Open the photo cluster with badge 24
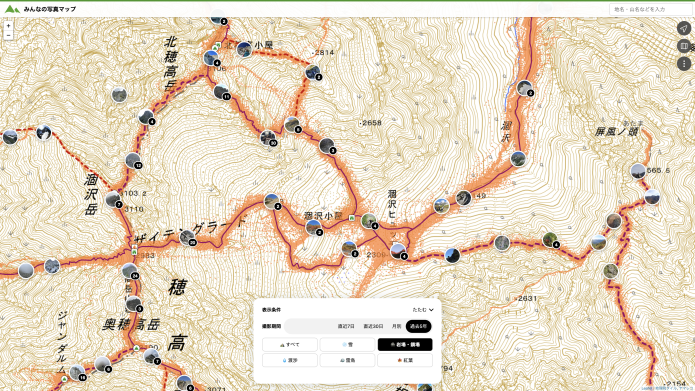The image size is (695, 391). click(x=129, y=271)
